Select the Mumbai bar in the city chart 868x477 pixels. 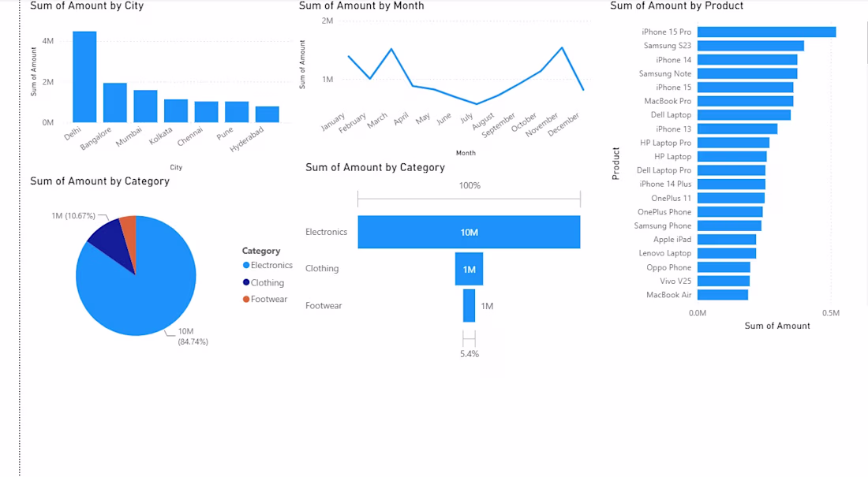[146, 106]
